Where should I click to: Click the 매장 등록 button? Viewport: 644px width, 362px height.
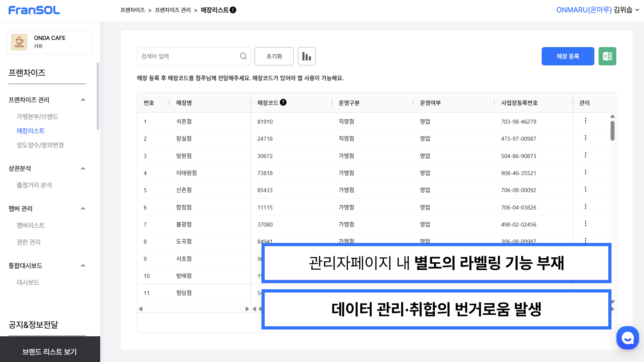(568, 56)
